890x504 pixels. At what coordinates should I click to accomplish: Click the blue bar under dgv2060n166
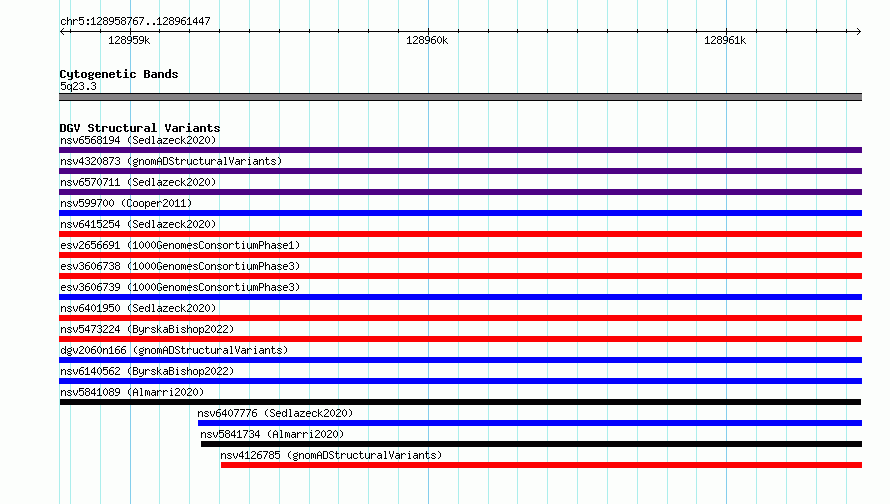coord(460,360)
